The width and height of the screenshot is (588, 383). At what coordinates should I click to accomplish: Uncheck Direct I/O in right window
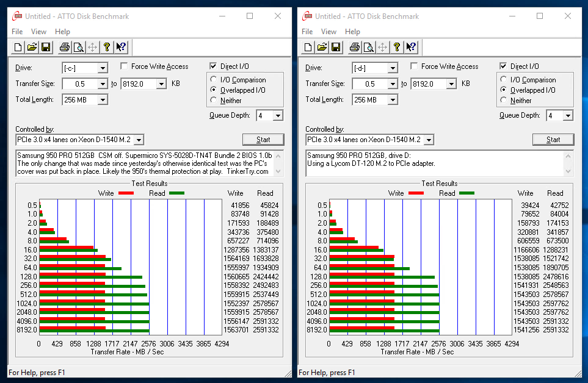tap(503, 66)
